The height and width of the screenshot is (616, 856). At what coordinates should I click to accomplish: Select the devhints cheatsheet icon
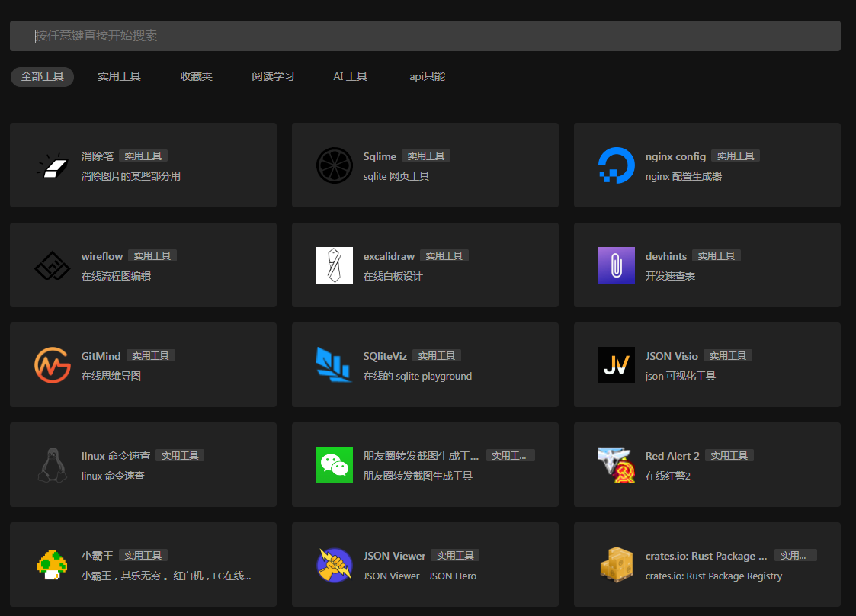616,265
